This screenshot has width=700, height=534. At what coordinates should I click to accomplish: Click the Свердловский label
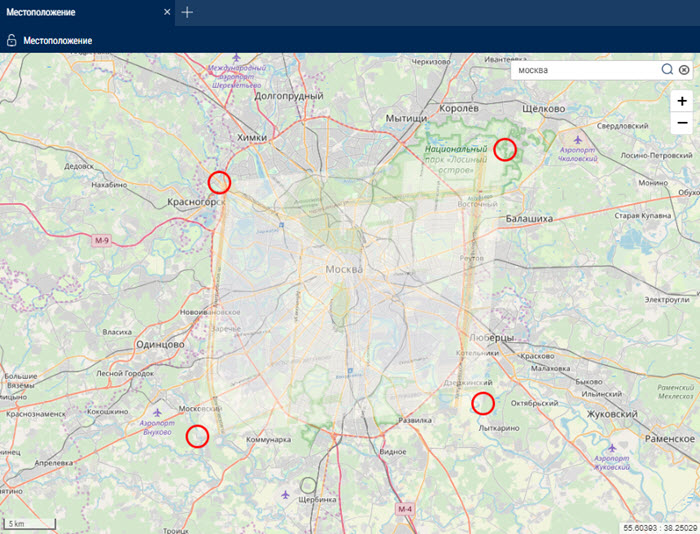tap(623, 126)
